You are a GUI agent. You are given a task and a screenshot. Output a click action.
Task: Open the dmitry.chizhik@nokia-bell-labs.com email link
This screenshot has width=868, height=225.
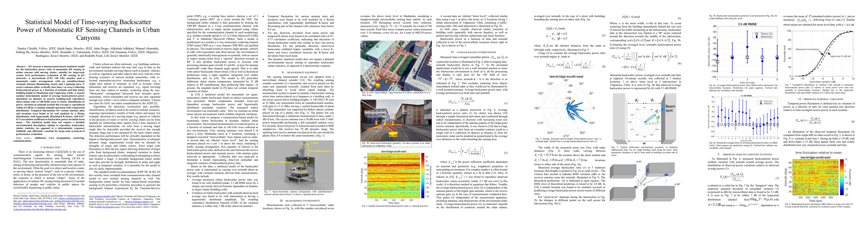coord(72,198)
